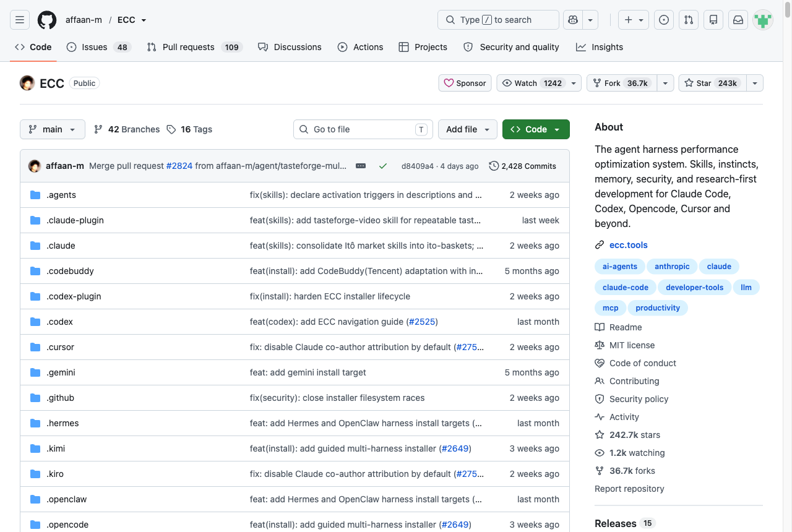Click the ECC repository owner avatar
This screenshot has width=792, height=532.
coord(27,83)
